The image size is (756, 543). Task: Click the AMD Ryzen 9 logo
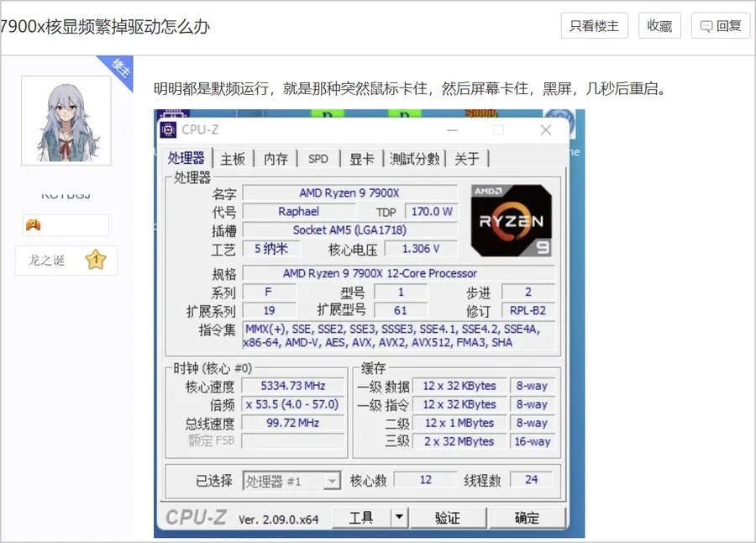click(x=512, y=220)
